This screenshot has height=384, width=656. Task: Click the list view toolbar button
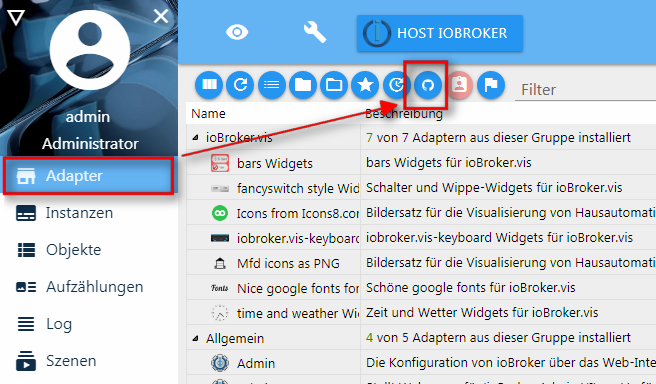(x=272, y=85)
